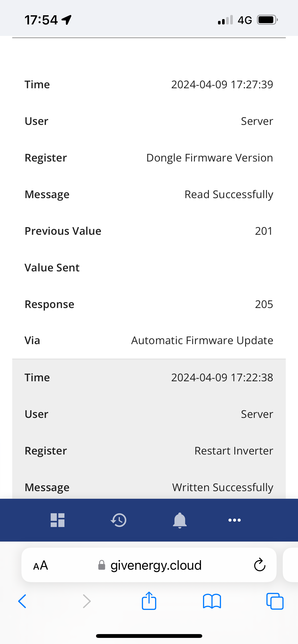Viewport: 298px width, 644px height.
Task: Reload the givenergy.cloud page
Action: [x=260, y=565]
